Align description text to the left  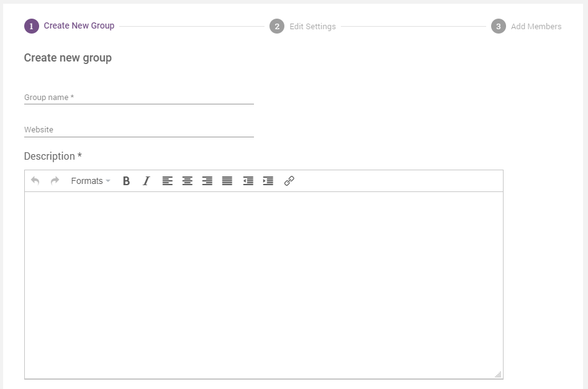(167, 181)
